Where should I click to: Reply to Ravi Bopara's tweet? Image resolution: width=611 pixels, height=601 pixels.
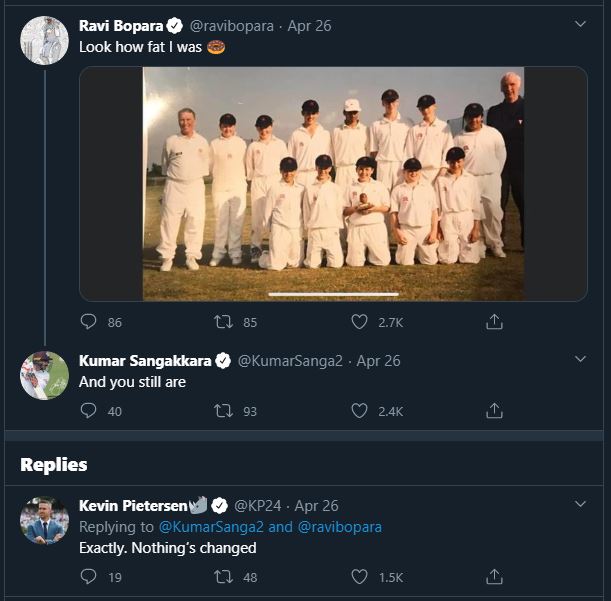click(88, 322)
